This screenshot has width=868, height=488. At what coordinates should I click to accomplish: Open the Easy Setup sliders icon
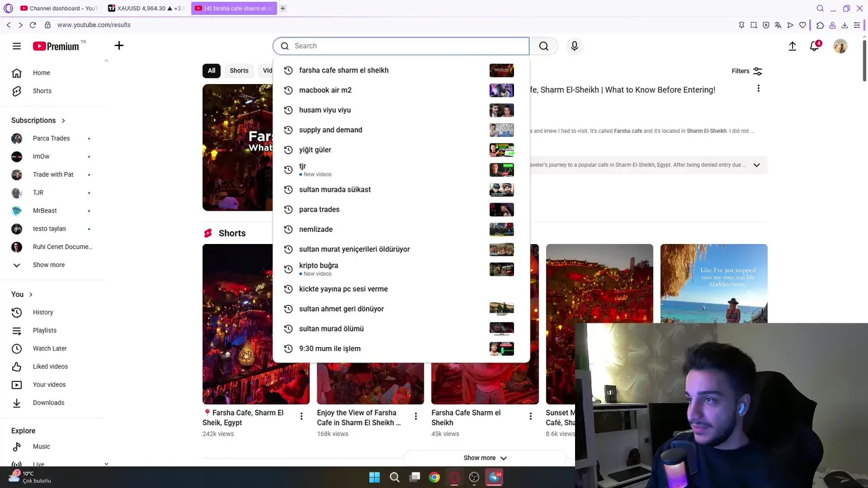point(857,25)
